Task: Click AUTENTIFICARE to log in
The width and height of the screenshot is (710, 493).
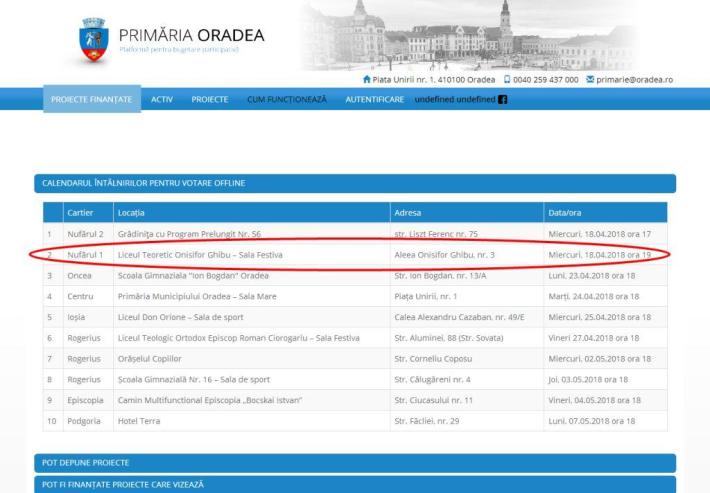Action: click(374, 99)
